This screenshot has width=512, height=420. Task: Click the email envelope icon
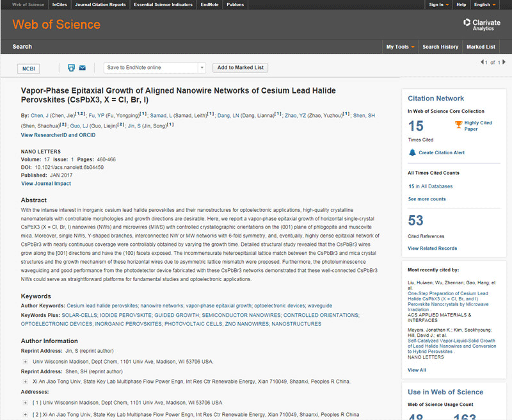pos(83,68)
